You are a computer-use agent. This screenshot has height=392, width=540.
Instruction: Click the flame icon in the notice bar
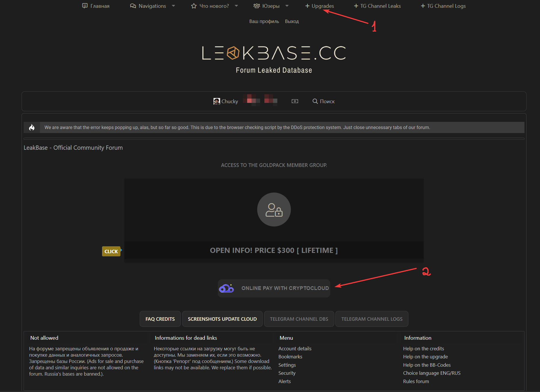coord(32,127)
